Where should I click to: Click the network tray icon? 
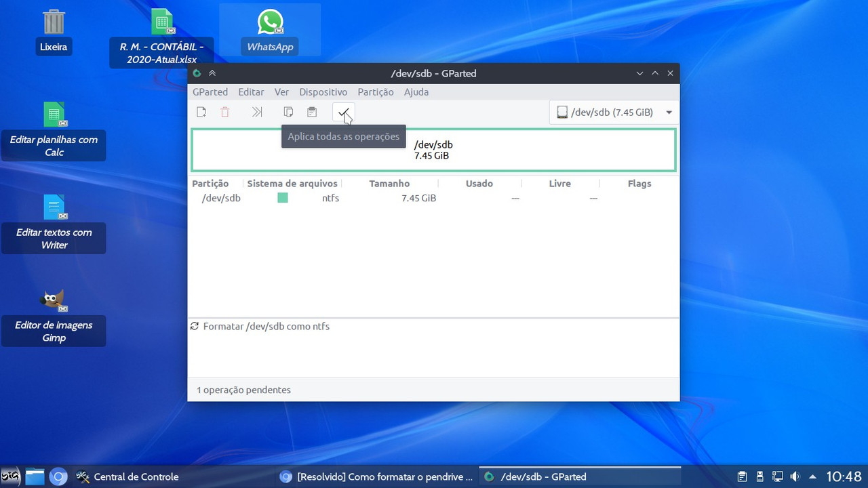778,476
